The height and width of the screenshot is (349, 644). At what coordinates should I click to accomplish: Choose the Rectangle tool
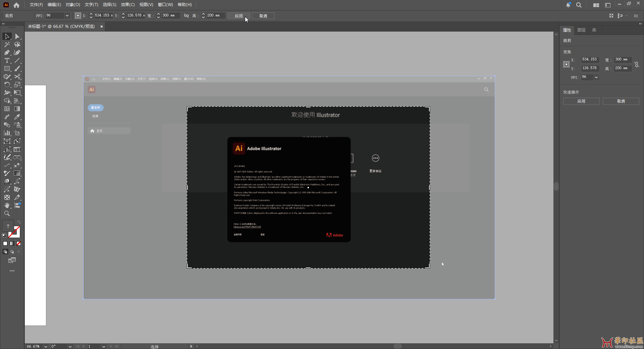click(7, 68)
